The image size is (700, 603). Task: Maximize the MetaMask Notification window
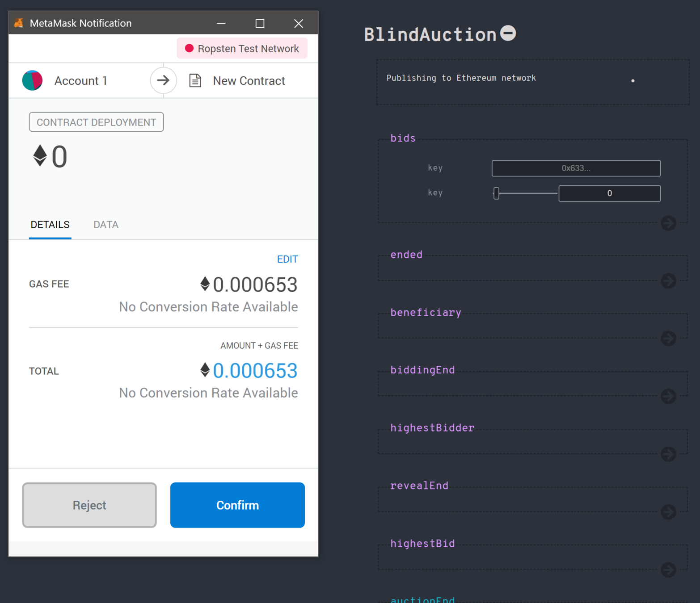[260, 23]
